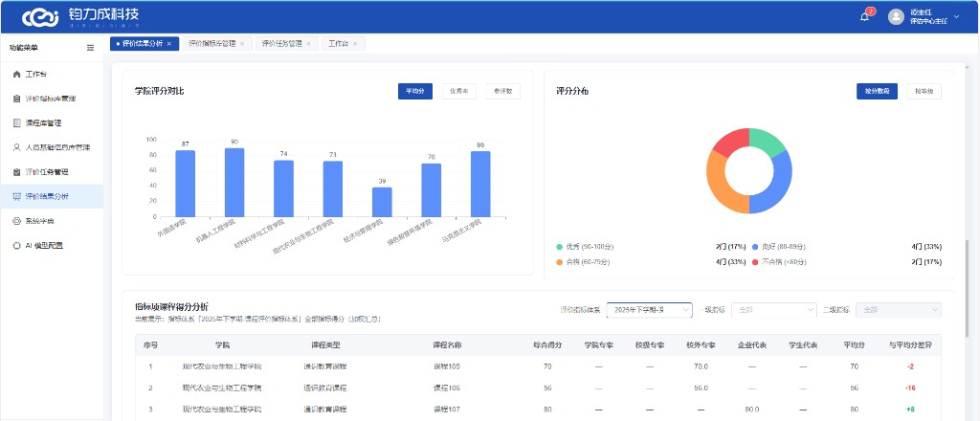The height and width of the screenshot is (421, 980).
Task: Select the 平均分 chart mode button
Action: pos(415,91)
